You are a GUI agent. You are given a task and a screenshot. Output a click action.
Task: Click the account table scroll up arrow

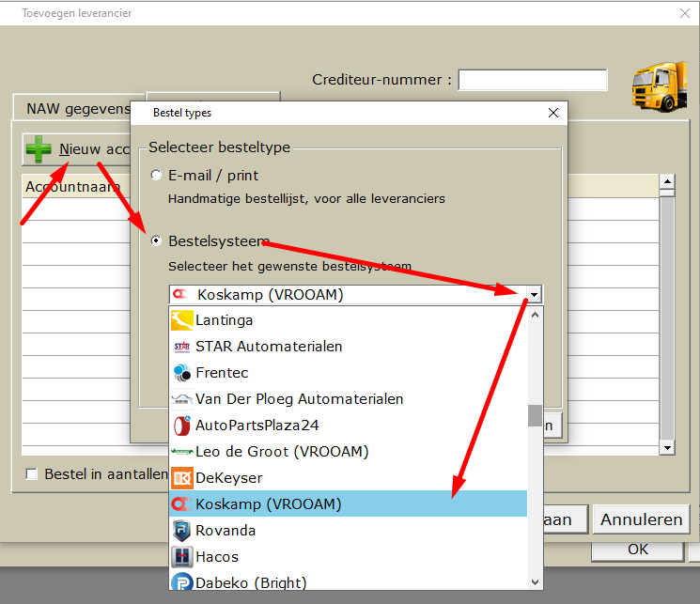pos(667,181)
